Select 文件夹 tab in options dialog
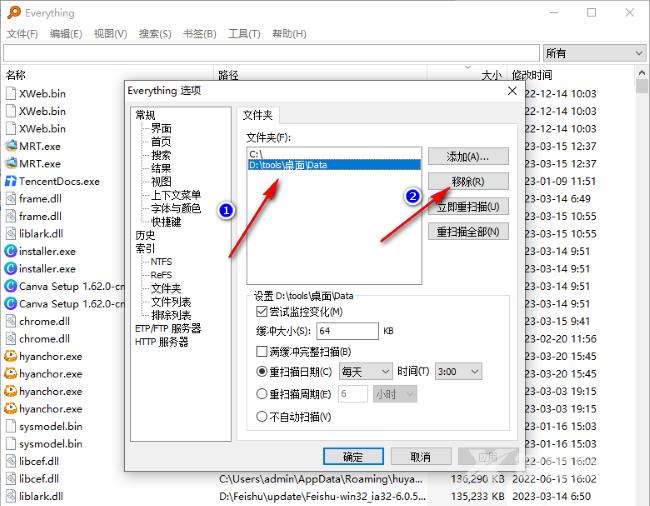This screenshot has width=650, height=506. pos(257,115)
